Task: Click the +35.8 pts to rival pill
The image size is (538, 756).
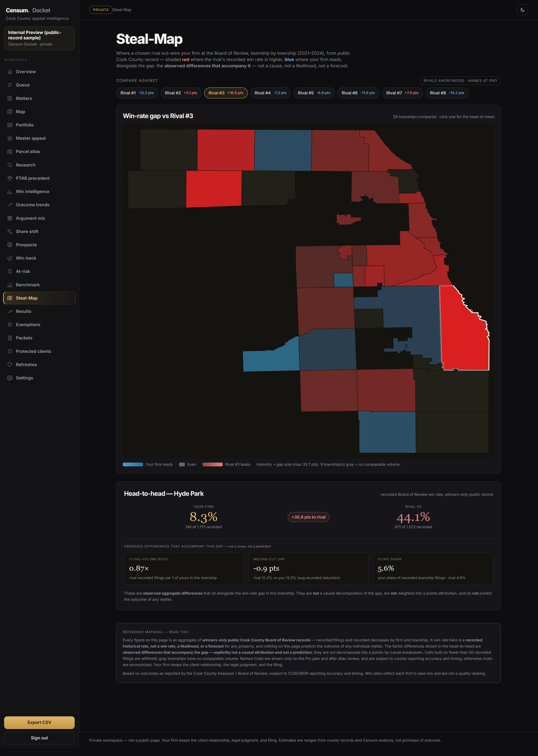Action: [308, 517]
